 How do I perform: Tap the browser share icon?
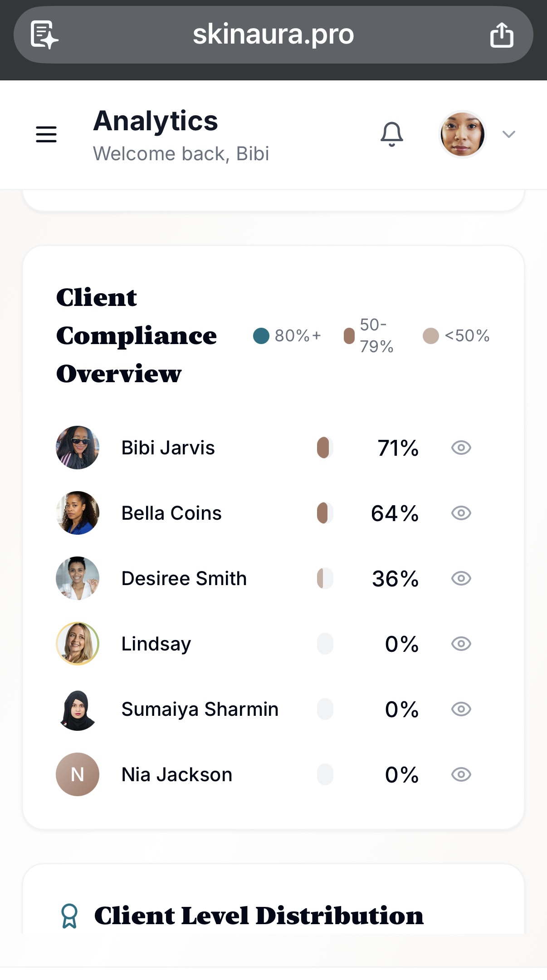pyautogui.click(x=502, y=35)
